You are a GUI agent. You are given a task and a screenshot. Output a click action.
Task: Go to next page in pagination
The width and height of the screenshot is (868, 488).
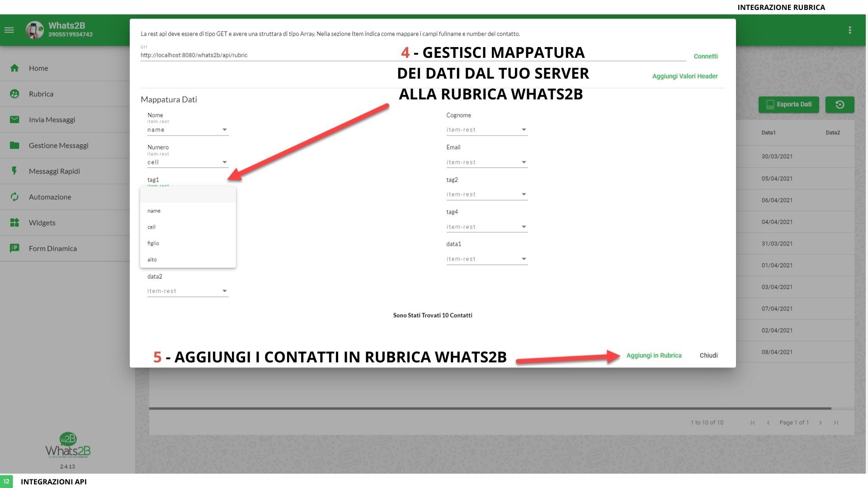click(x=821, y=423)
